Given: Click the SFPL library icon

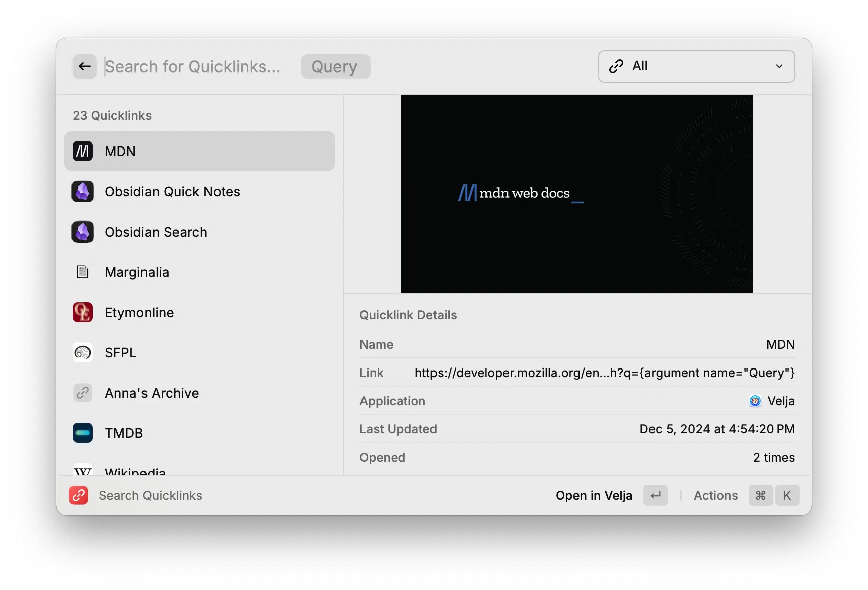Looking at the screenshot, I should coord(83,352).
